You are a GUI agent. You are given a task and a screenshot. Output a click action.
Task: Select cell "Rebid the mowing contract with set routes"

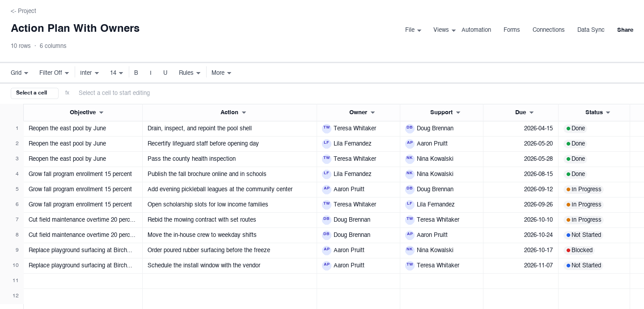click(229, 219)
